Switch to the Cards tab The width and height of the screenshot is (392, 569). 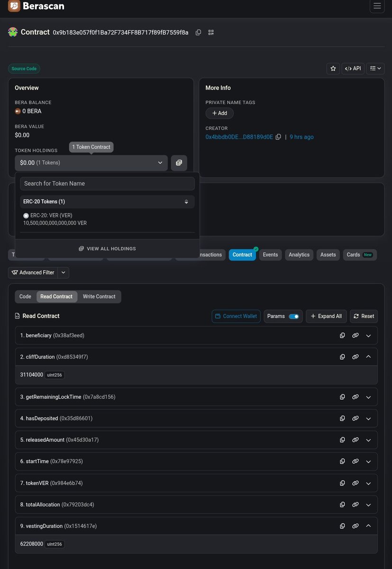(x=360, y=255)
